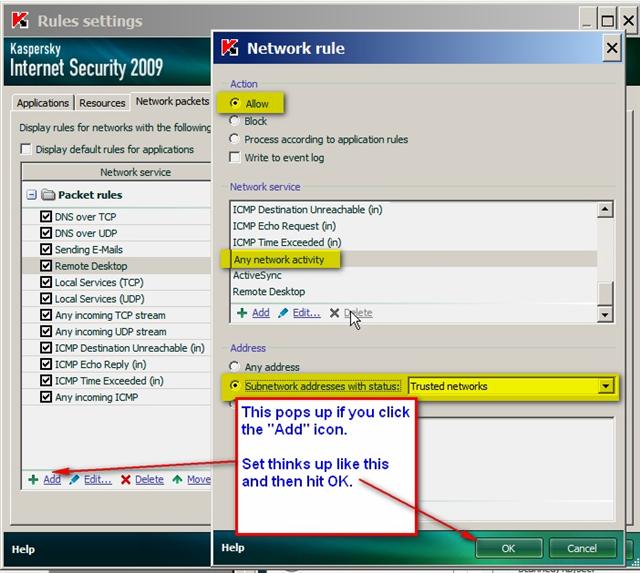This screenshot has height=573, width=640.
Task: Click Edit link in Rules settings window
Action: coord(98,480)
